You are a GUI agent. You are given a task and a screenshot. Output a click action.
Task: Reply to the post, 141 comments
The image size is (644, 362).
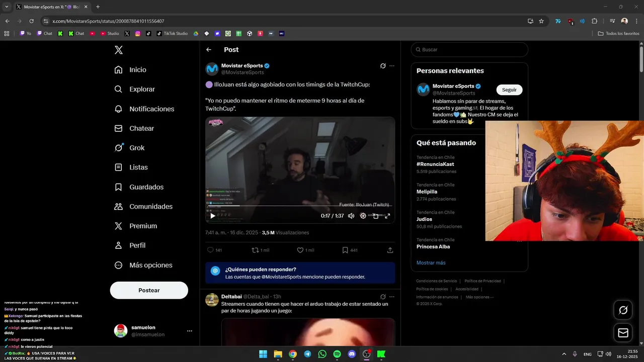click(x=214, y=250)
